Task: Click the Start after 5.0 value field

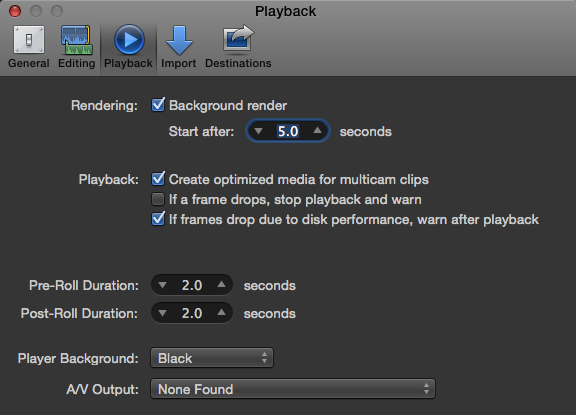Action: (288, 131)
